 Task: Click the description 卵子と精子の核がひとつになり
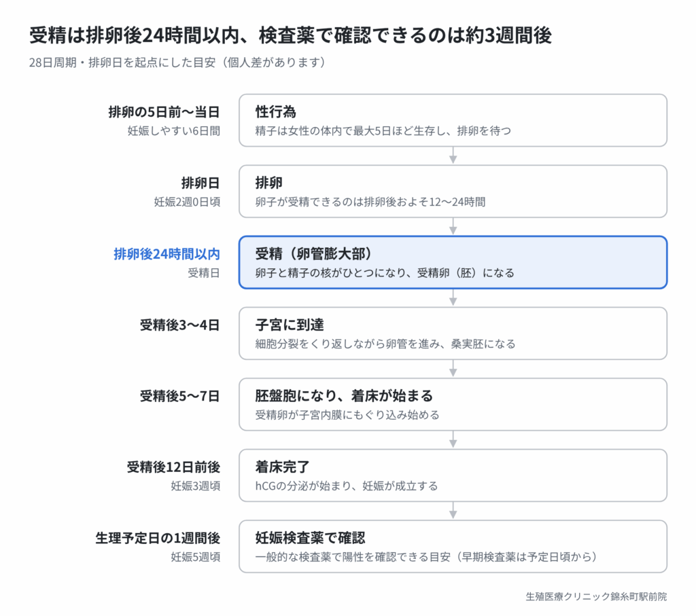[331, 273]
